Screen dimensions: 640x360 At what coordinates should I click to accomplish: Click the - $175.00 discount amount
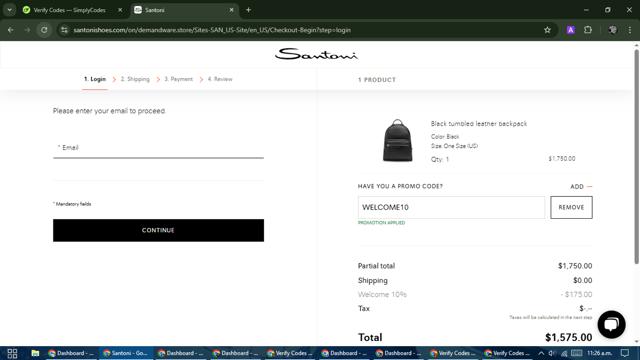click(x=576, y=294)
